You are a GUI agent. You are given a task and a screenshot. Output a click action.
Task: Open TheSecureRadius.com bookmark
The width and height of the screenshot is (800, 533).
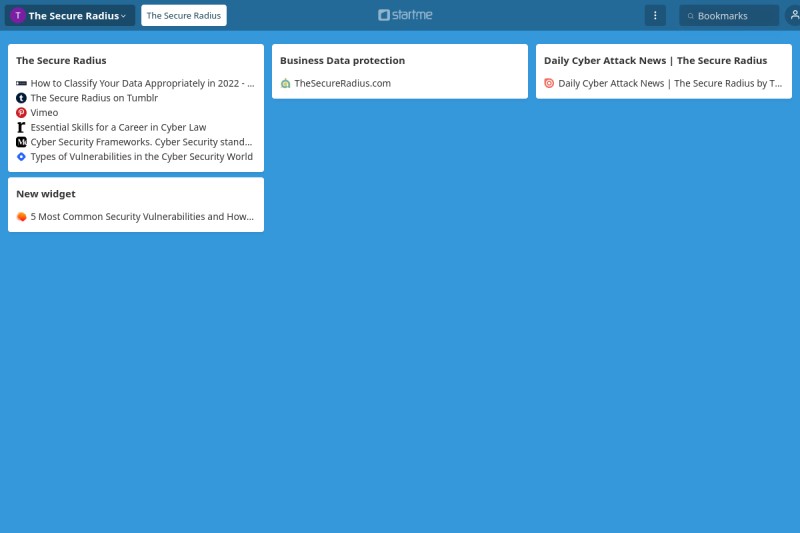pyautogui.click(x=342, y=83)
